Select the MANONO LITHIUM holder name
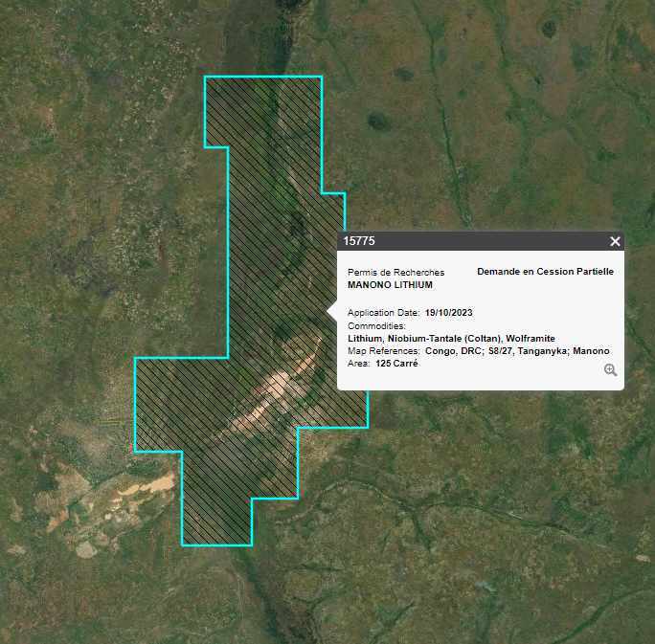This screenshot has height=644, width=655. pos(390,285)
